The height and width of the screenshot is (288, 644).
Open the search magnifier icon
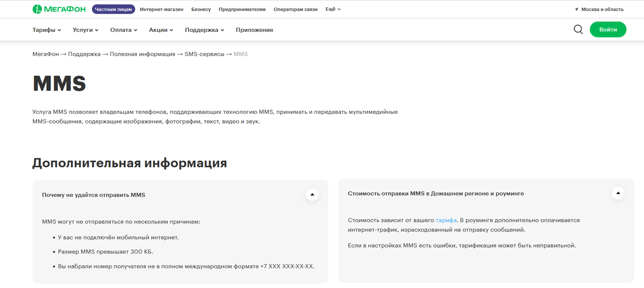click(x=578, y=30)
